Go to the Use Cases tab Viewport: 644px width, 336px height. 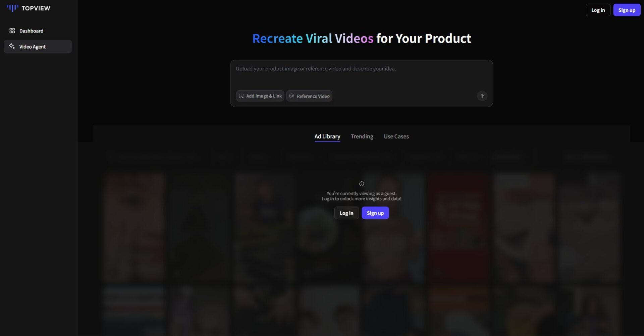pyautogui.click(x=396, y=136)
